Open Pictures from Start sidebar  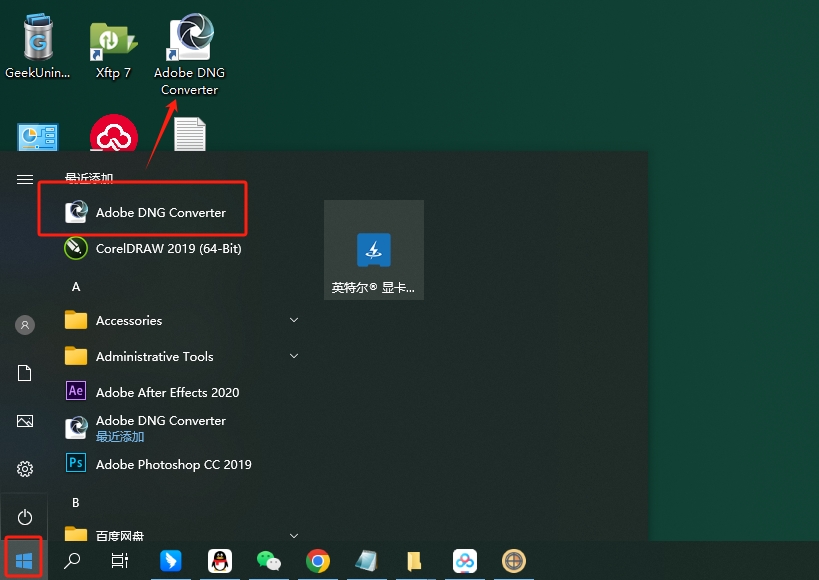(x=25, y=421)
